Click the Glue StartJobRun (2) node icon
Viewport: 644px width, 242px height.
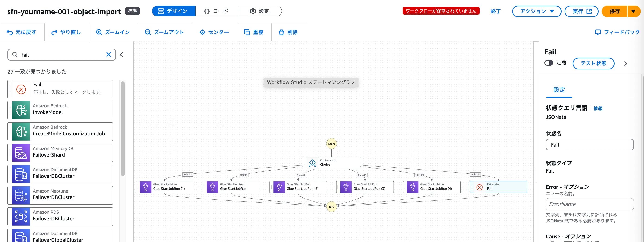(279, 187)
